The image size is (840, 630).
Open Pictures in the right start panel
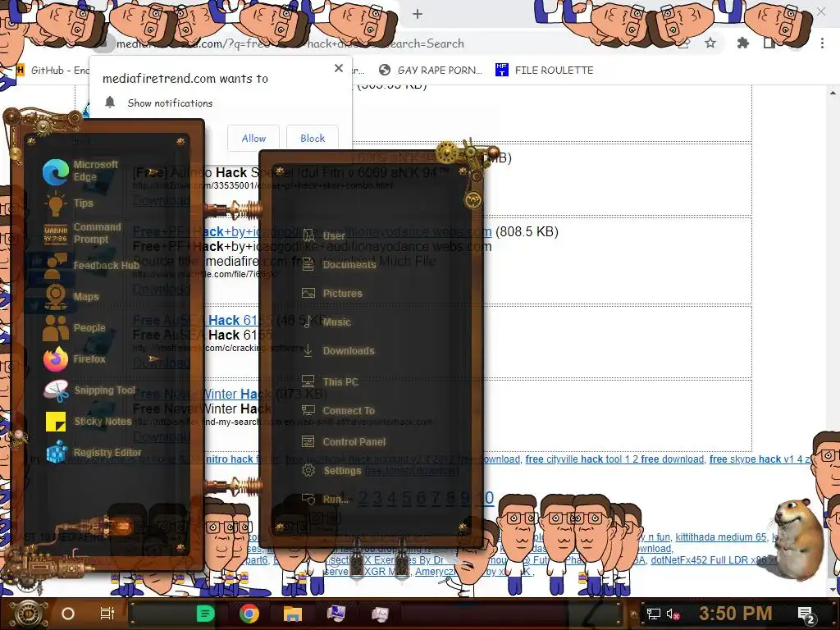pos(332,294)
